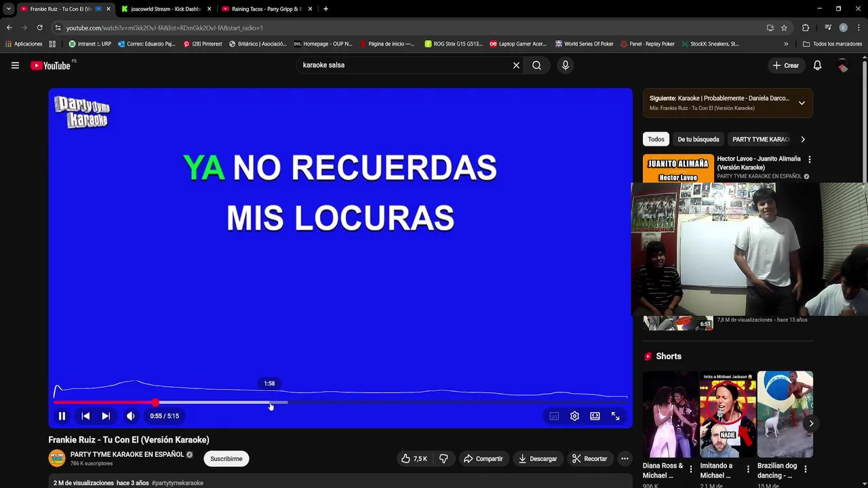Switch to Raining Tacos browser tab

267,9
